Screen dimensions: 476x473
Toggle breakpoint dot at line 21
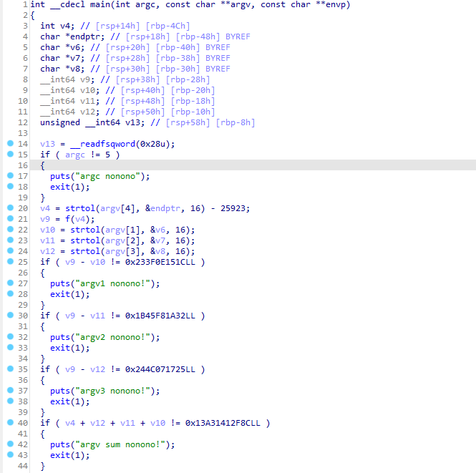pos(9,219)
